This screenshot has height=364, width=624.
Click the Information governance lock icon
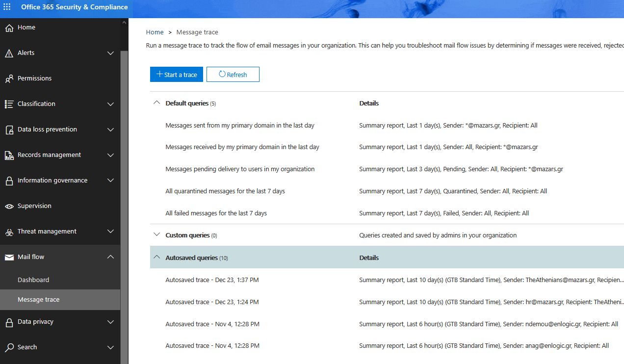click(x=9, y=181)
